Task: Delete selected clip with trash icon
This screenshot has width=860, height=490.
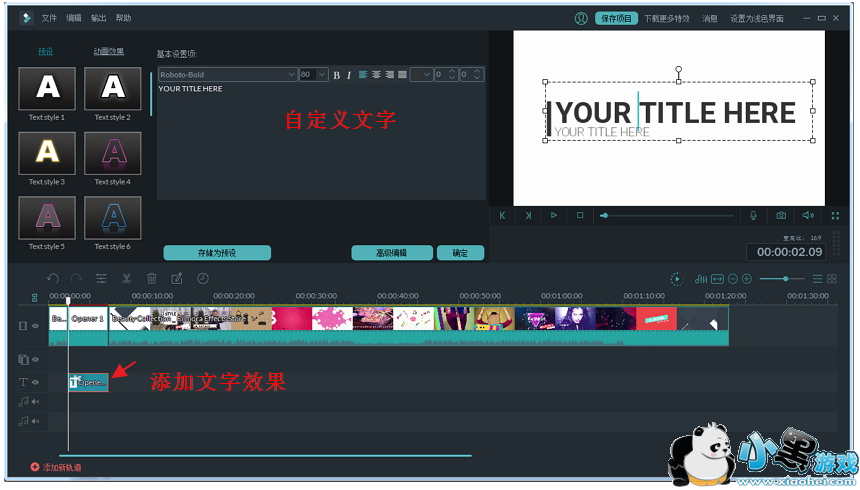Action: point(152,279)
